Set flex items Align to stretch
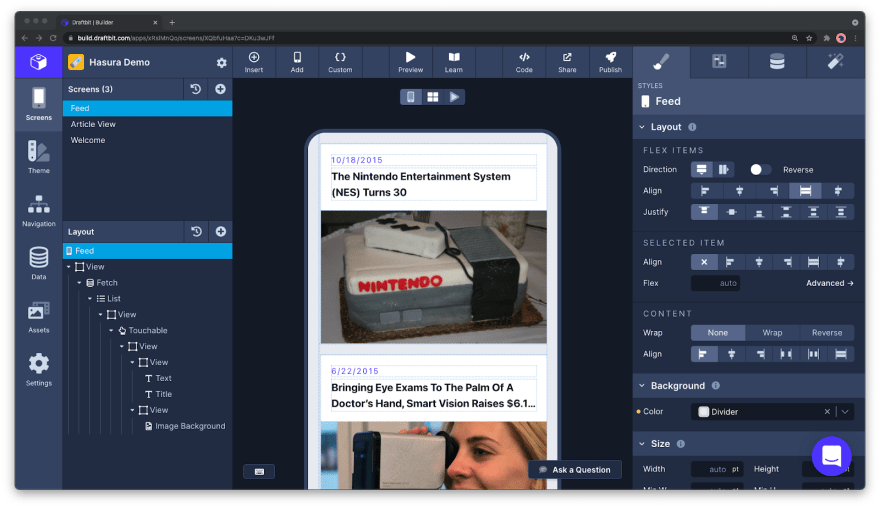This screenshot has width=880, height=508. click(805, 191)
